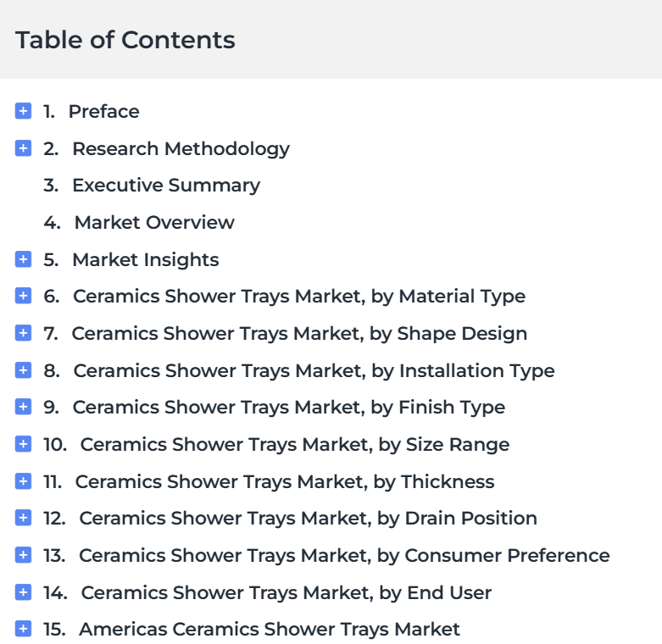
Task: Click plus icon beside Installation Type chapter
Action: [23, 370]
